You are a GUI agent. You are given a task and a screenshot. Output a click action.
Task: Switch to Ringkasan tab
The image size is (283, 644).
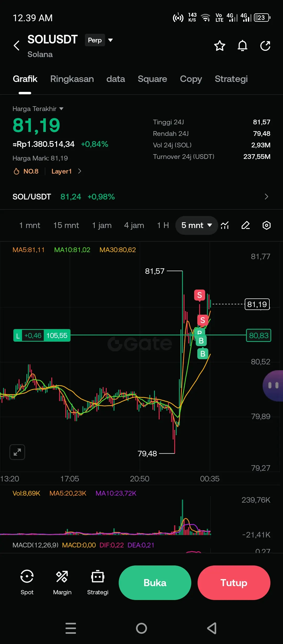[72, 79]
